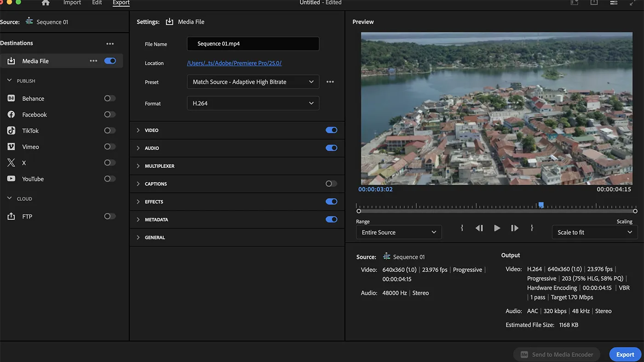Enable the Facebook publish toggle
644x362 pixels.
109,114
